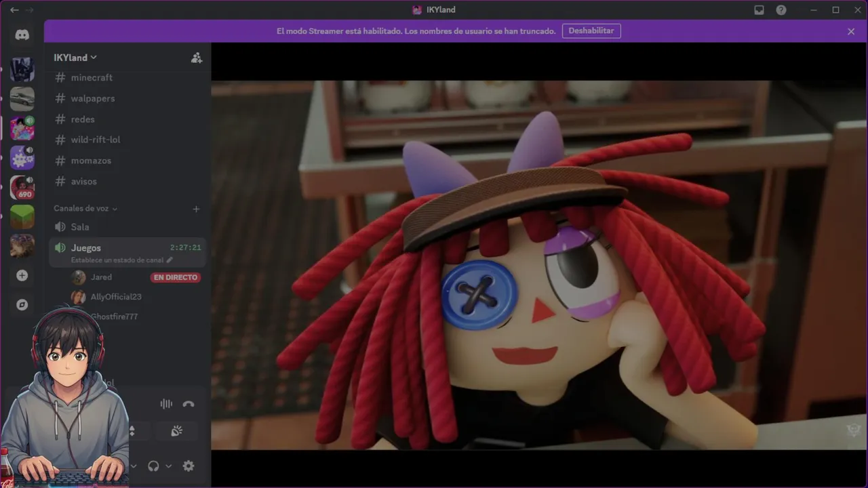Open the help question mark icon
Screen dimensions: 868x488
click(x=781, y=10)
